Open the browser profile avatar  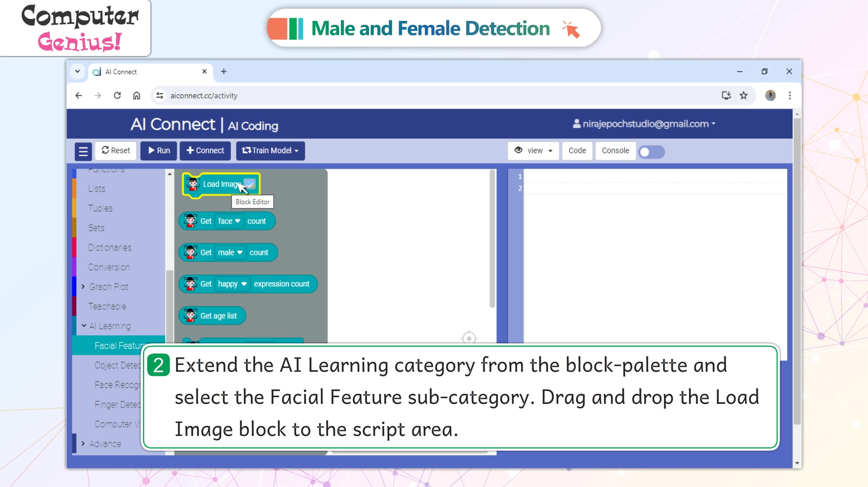point(770,95)
